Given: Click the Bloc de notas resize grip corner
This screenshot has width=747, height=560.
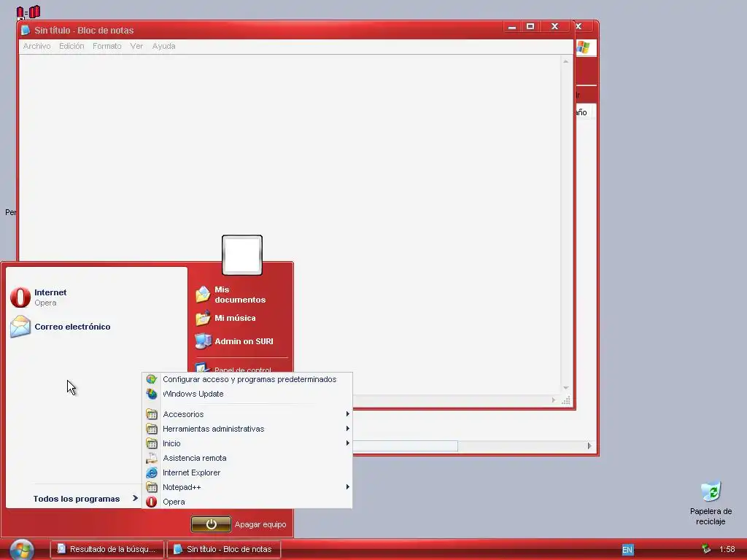Looking at the screenshot, I should tap(566, 400).
